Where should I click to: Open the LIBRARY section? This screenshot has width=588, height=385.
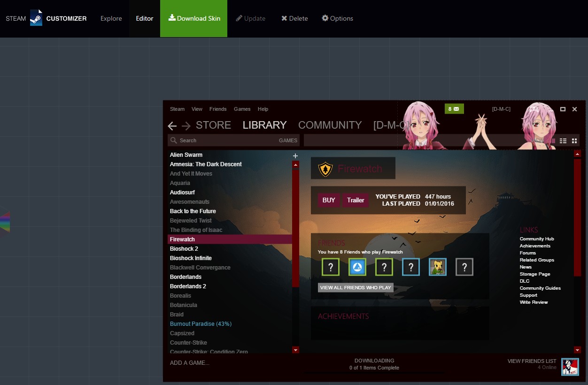pyautogui.click(x=264, y=125)
